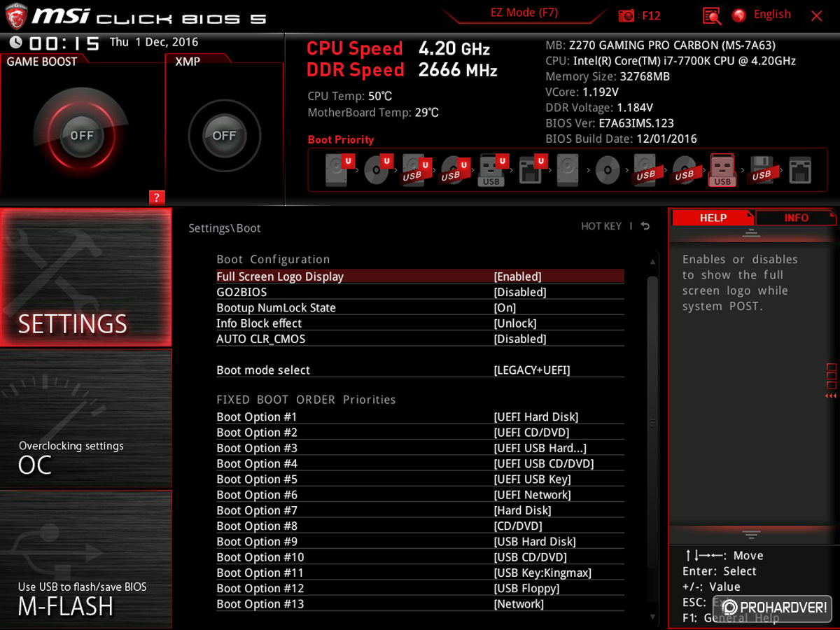Click the [USB Floppy] value
Screen dimensions: 840x630
point(527,589)
